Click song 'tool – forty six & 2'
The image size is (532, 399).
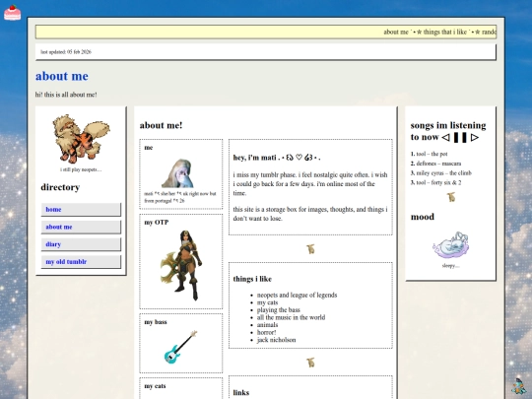point(438,182)
